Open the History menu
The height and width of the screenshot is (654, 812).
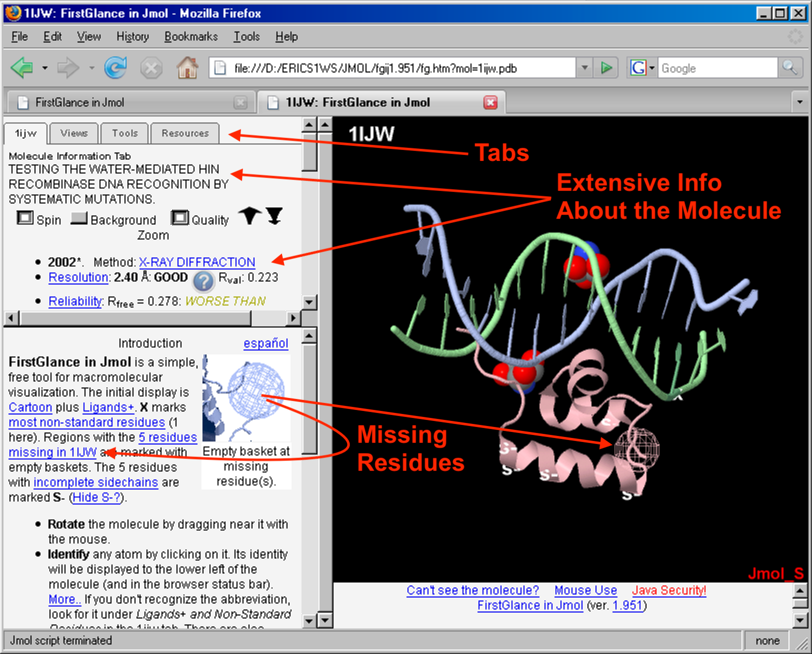(133, 36)
